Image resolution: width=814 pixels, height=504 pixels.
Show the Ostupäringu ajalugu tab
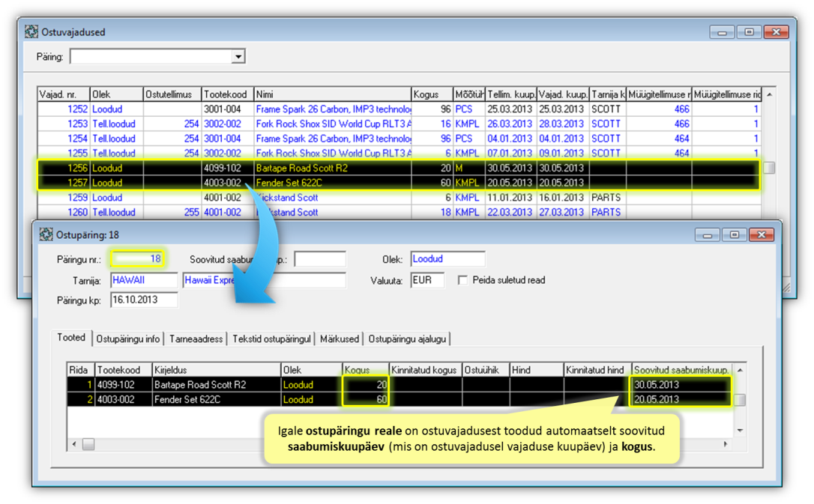click(407, 338)
